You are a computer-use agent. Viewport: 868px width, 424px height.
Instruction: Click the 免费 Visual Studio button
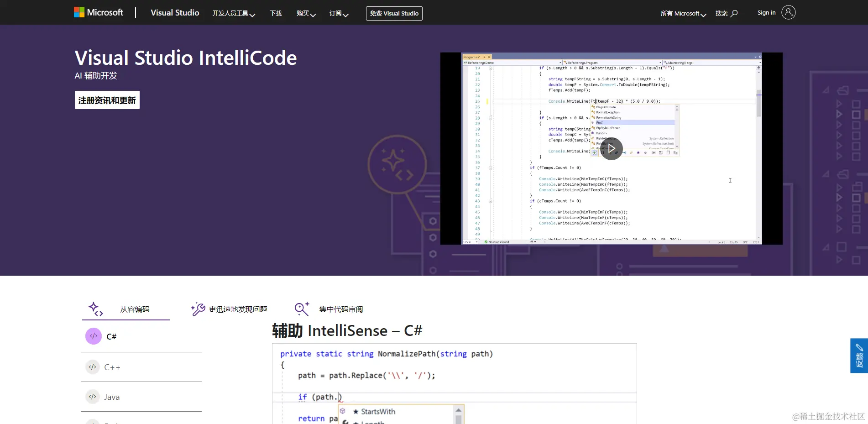point(394,13)
